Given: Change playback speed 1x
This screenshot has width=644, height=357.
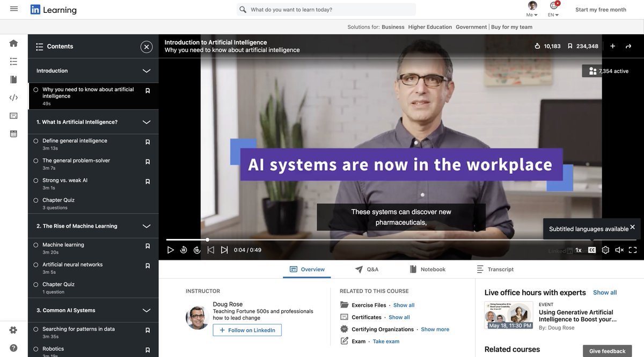Looking at the screenshot, I should point(579,250).
